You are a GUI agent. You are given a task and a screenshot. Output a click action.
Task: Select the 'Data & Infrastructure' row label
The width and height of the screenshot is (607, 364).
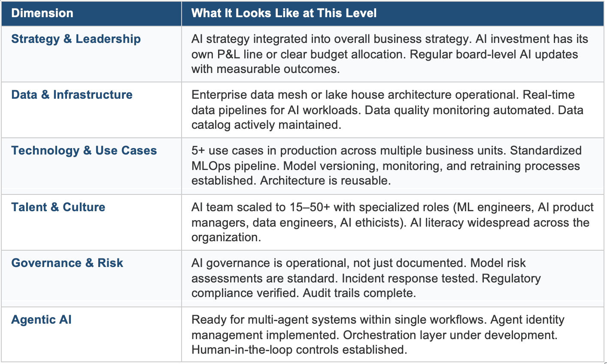coord(72,95)
